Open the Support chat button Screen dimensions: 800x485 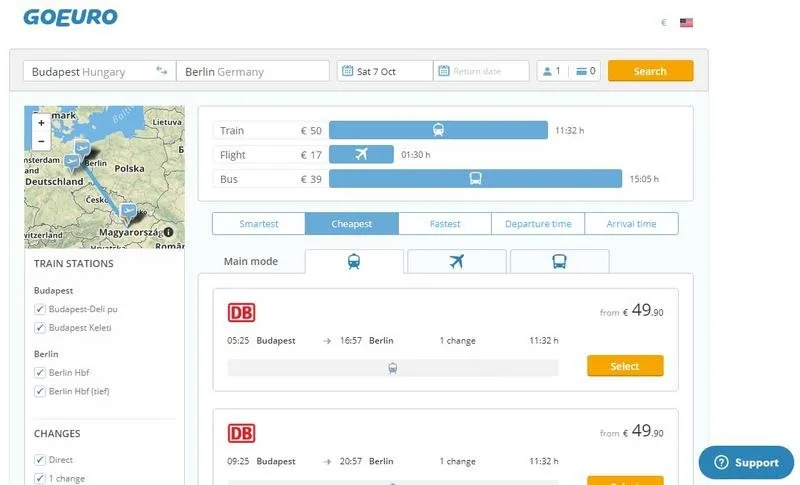pos(746,463)
